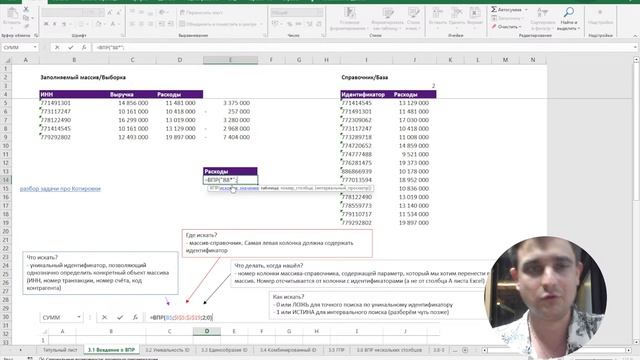Confirm formula entry with the checkmark
This screenshot has height=360, width=640.
pyautogui.click(x=71, y=47)
